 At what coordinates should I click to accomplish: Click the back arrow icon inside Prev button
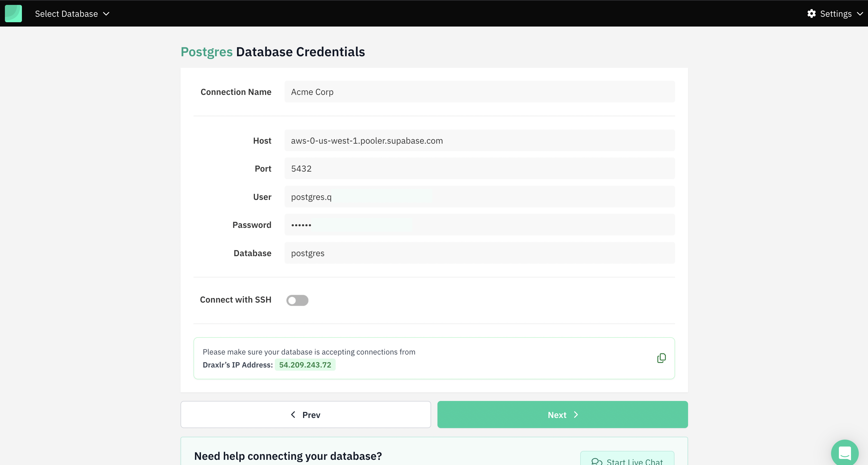293,415
